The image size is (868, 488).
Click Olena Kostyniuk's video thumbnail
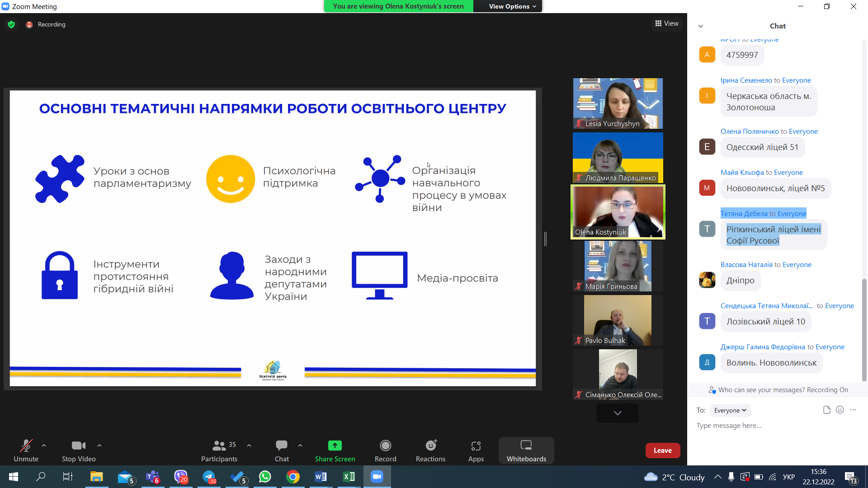point(618,211)
